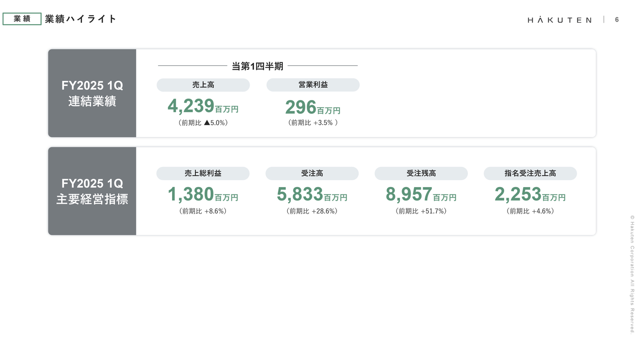Select the 1,380 百万円 gross profit figure

(x=203, y=195)
